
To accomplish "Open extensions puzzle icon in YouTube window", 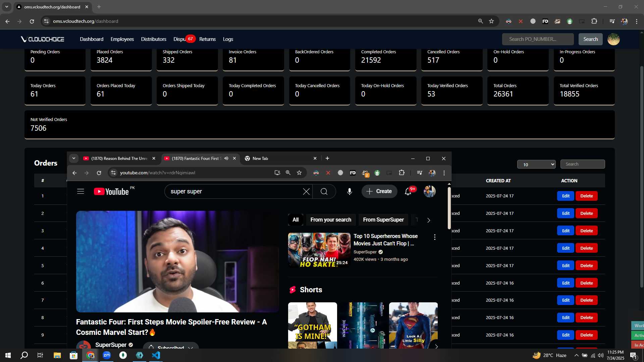I will 401,173.
